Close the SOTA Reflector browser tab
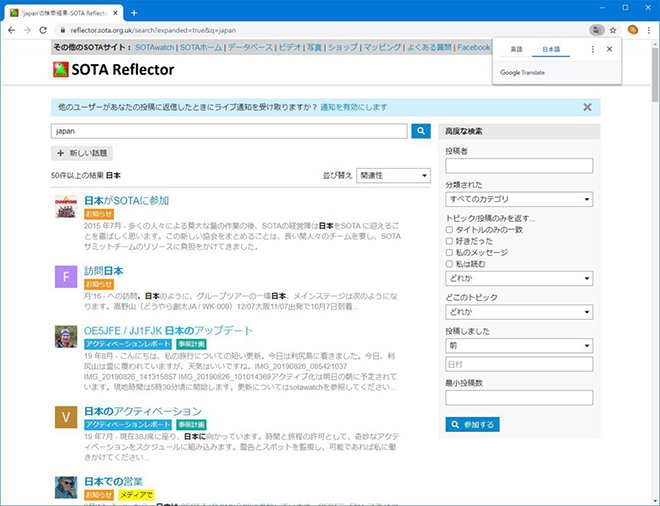 (x=115, y=13)
